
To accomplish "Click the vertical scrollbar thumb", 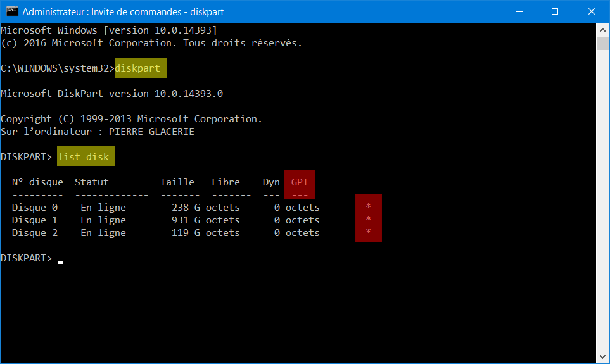I will [602, 44].
